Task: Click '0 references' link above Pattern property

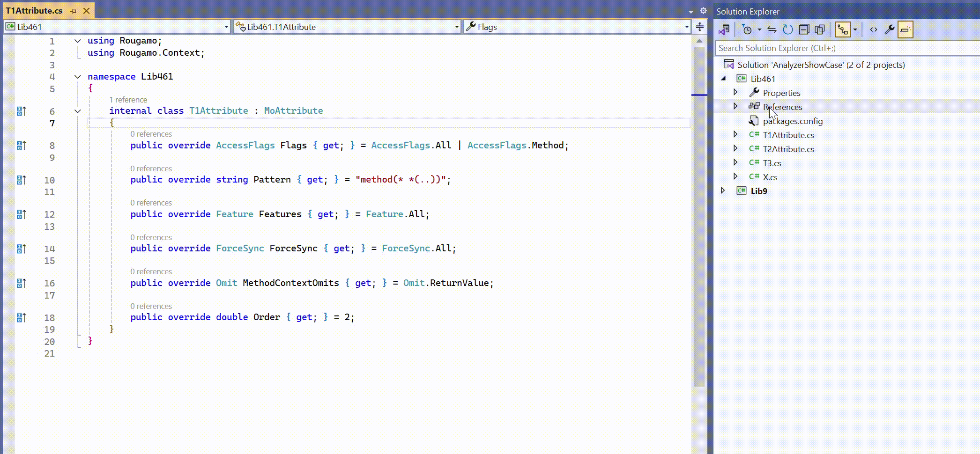Action: pyautogui.click(x=151, y=168)
